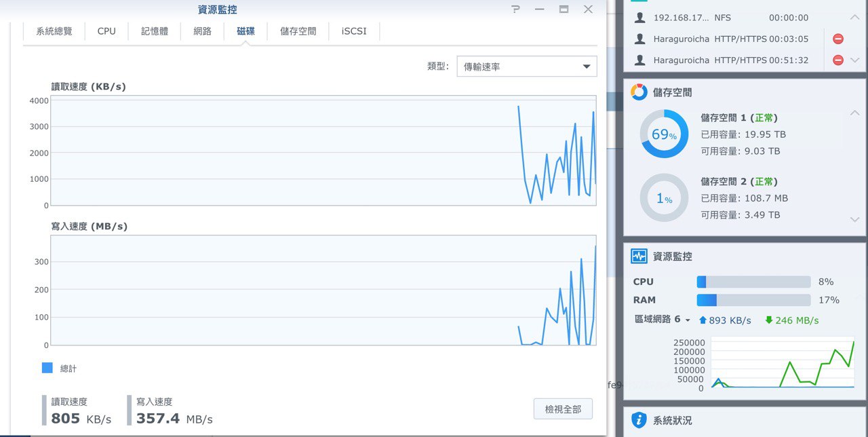
Task: Click the network traffic mini graph in widget
Action: [x=782, y=364]
